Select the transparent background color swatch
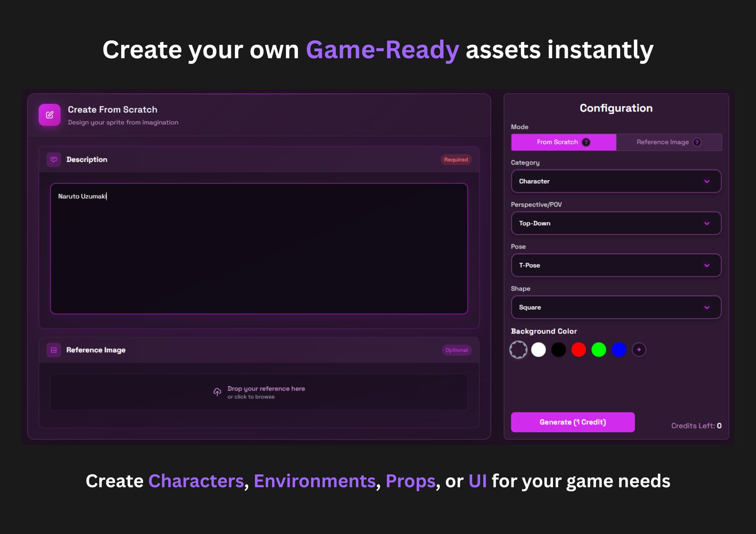Viewport: 756px width, 534px height. point(518,349)
